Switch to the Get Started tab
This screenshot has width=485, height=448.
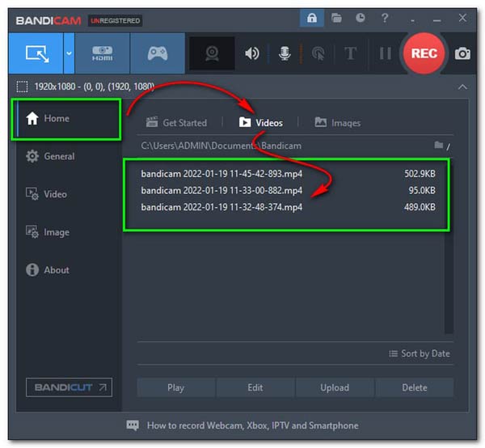pos(176,123)
